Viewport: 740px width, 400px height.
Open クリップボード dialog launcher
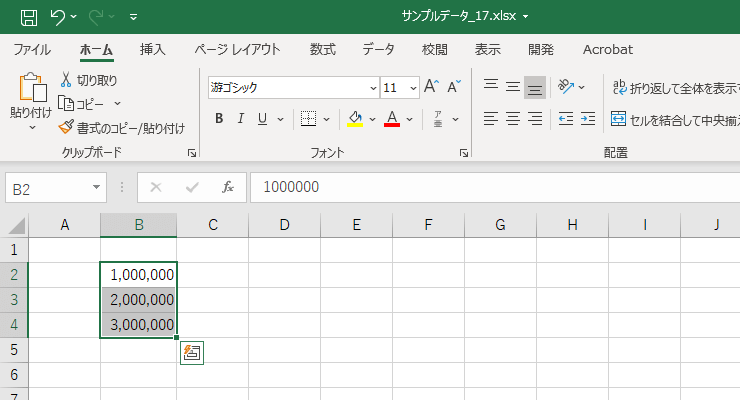(x=192, y=153)
